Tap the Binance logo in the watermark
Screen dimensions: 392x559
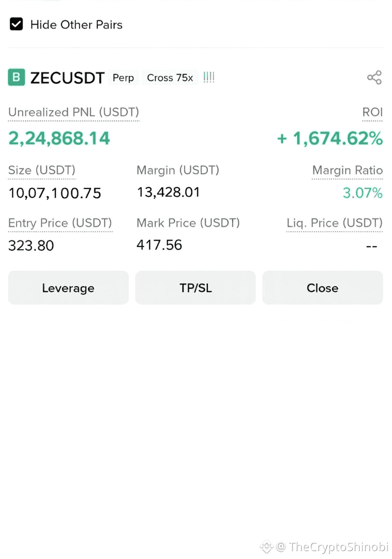click(267, 547)
